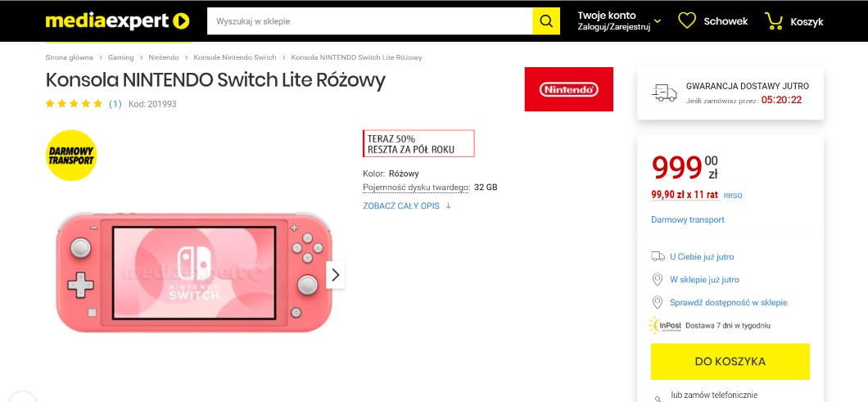Image resolution: width=868 pixels, height=402 pixels.
Task: Open the Schowek heart icon
Action: (687, 21)
